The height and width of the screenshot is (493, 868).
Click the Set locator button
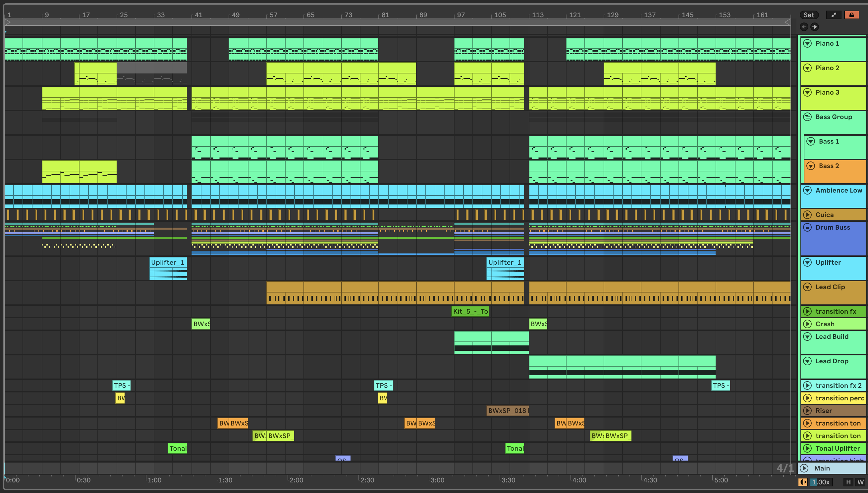[x=809, y=15]
